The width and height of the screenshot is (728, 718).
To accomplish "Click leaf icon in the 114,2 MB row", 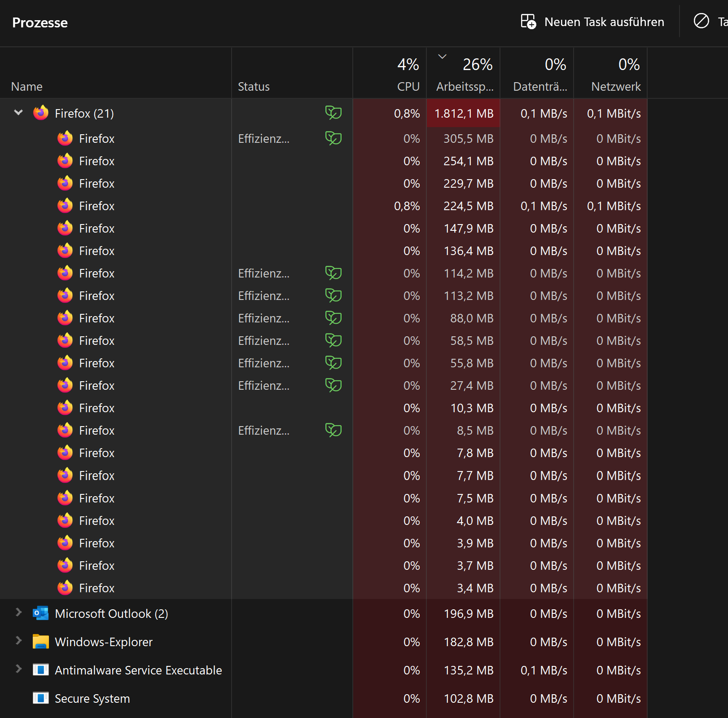I will click(333, 273).
